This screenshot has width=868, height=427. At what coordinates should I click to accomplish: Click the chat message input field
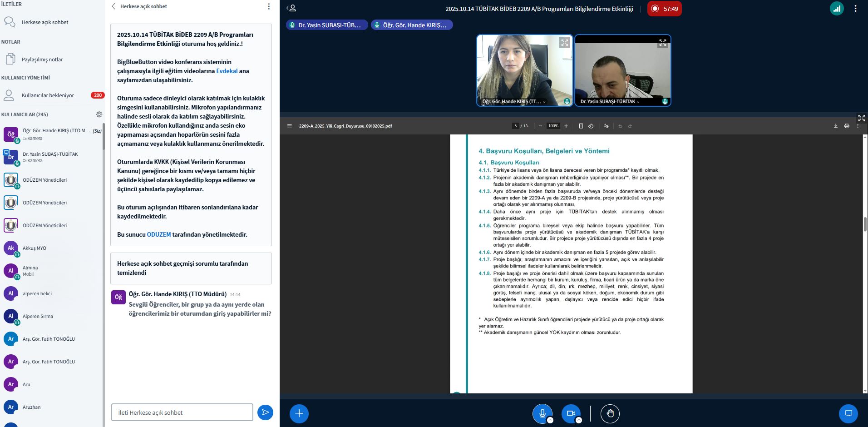click(182, 412)
